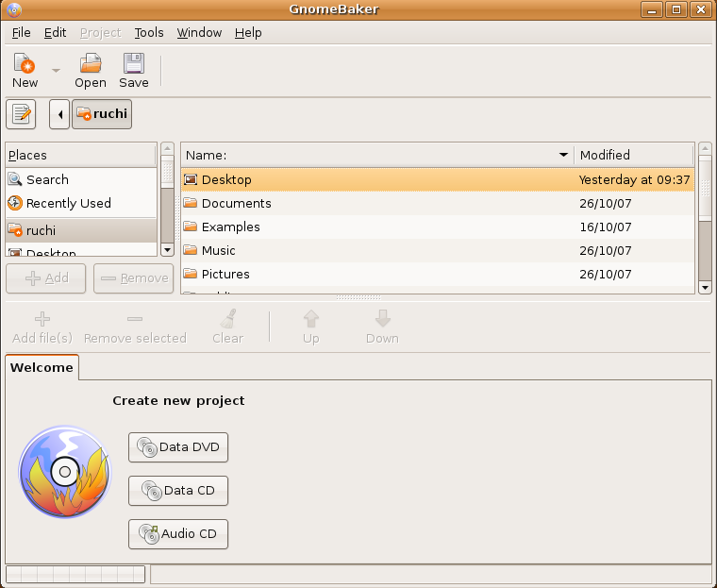This screenshot has width=717, height=588.
Task: Open the Help menu
Action: pos(248,32)
